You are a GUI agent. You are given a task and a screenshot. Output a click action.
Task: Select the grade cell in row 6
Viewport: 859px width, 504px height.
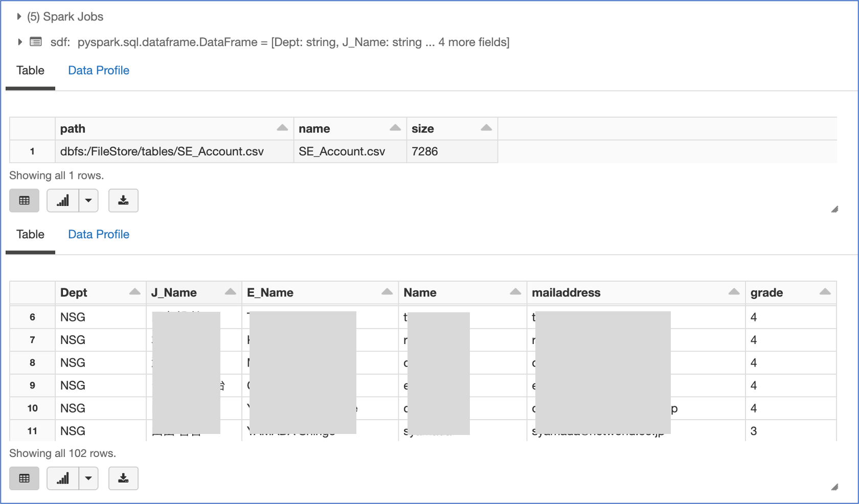coord(791,317)
